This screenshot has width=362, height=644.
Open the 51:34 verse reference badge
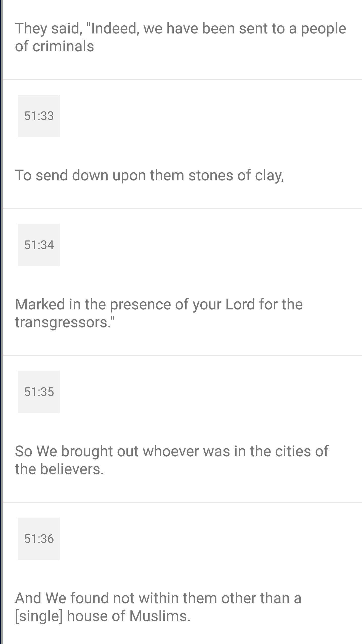(39, 245)
